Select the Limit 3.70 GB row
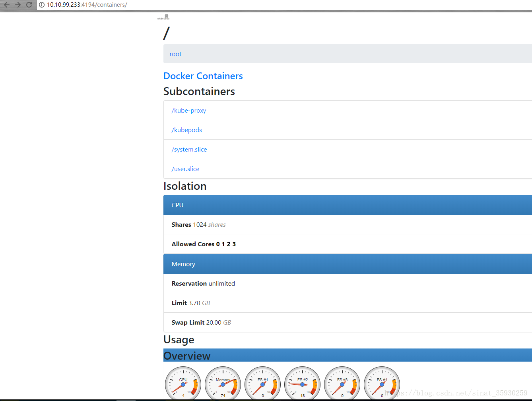532x401 pixels. pyautogui.click(x=348, y=303)
